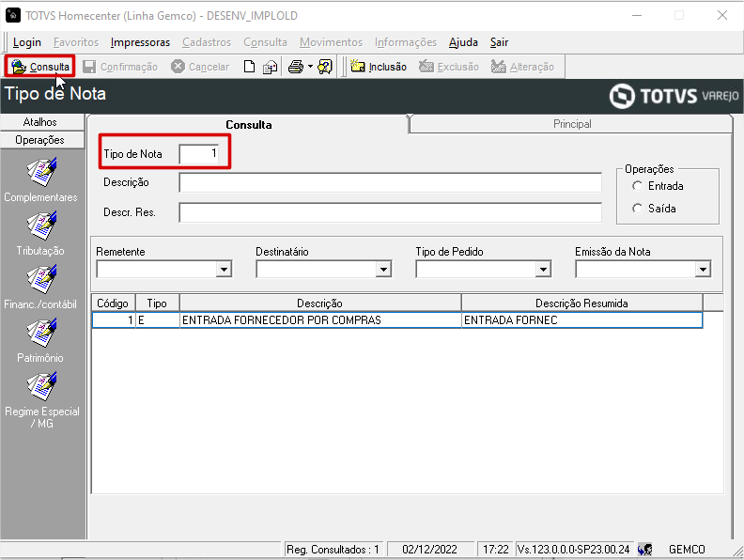Click the Descrição input field
744x560 pixels.
tap(390, 182)
